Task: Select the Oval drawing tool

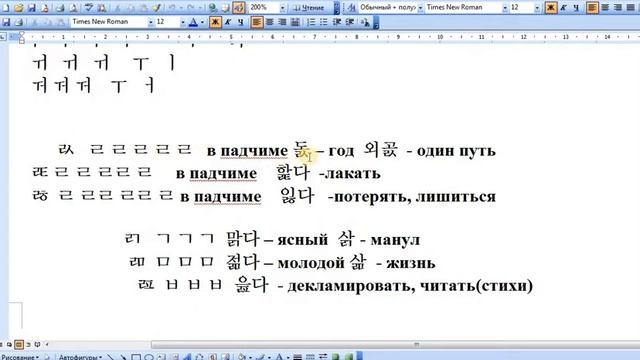Action: (x=149, y=357)
